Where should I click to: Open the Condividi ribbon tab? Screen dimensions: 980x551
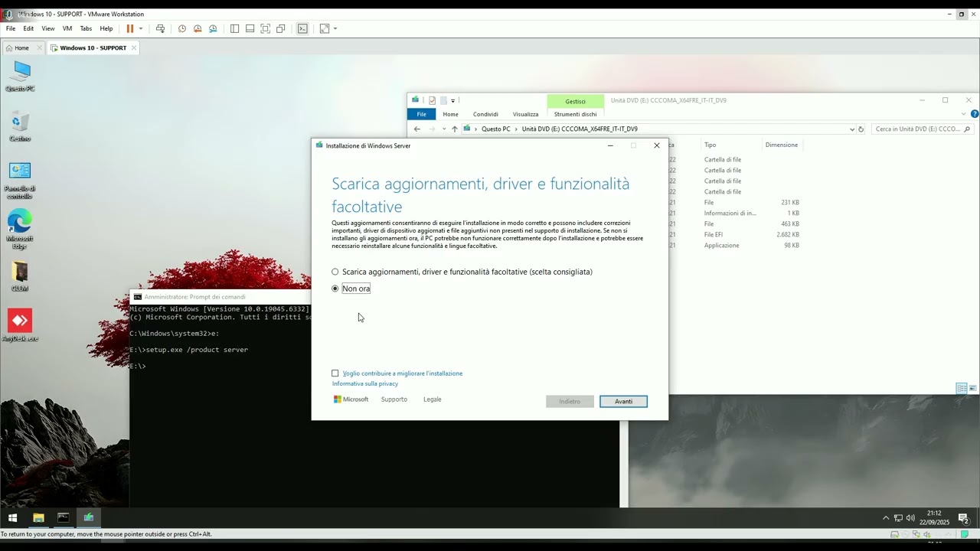485,114
